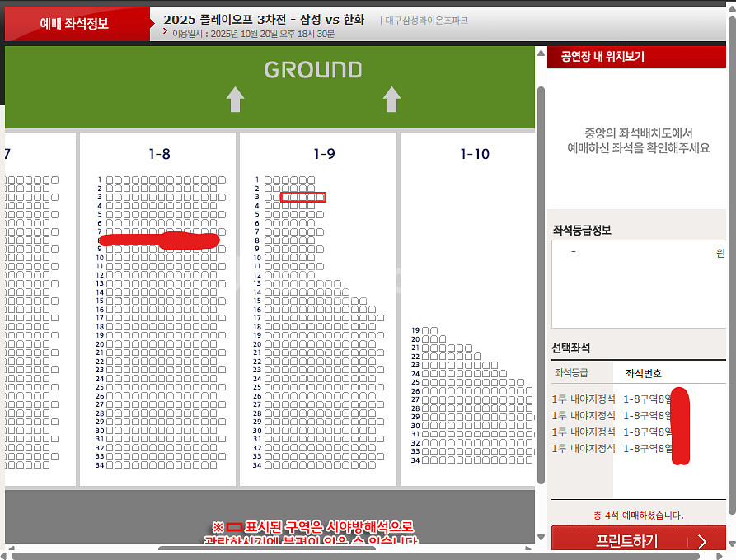Click the red legend box in the bottom notice
Image resolution: width=736 pixels, height=560 pixels.
pyautogui.click(x=234, y=526)
